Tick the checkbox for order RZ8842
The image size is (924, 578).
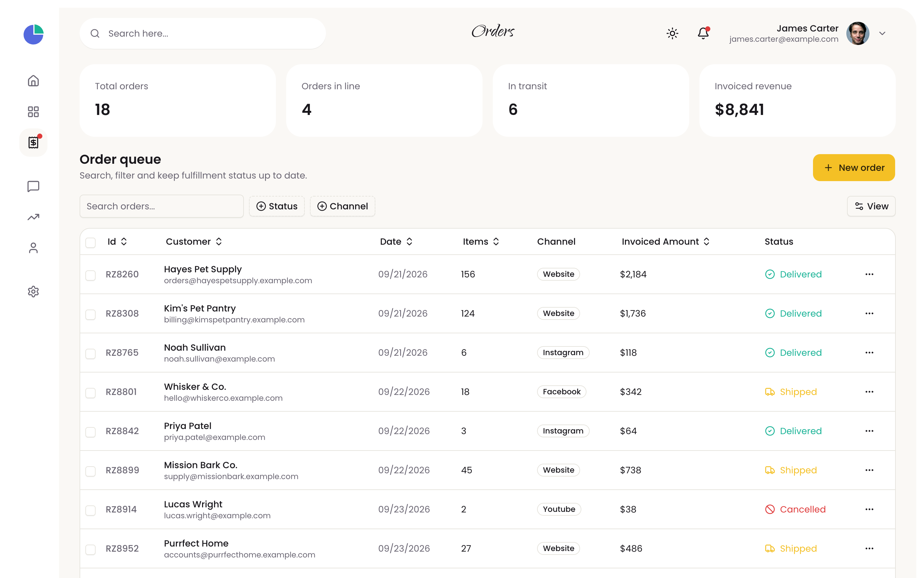(x=90, y=432)
